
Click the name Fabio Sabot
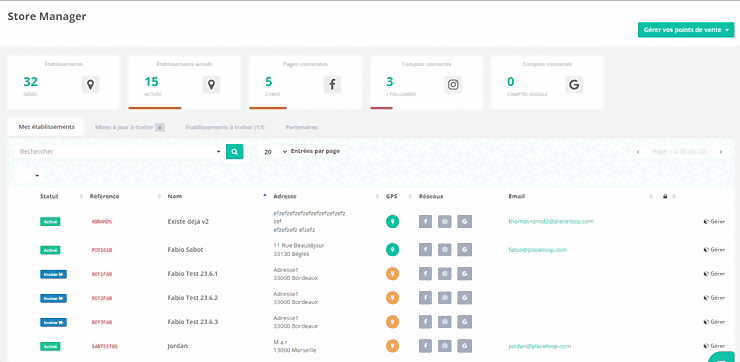(185, 249)
